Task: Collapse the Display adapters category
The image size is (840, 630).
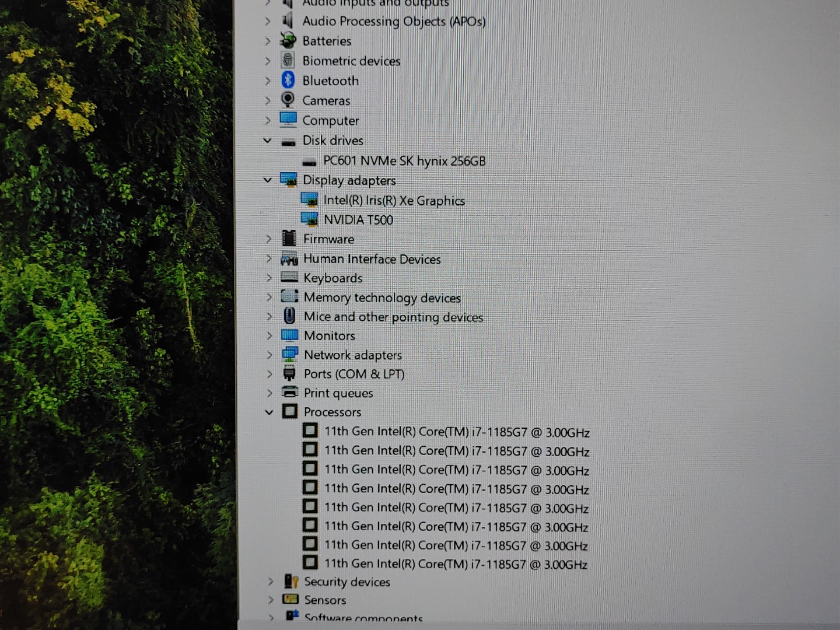Action: point(268,180)
